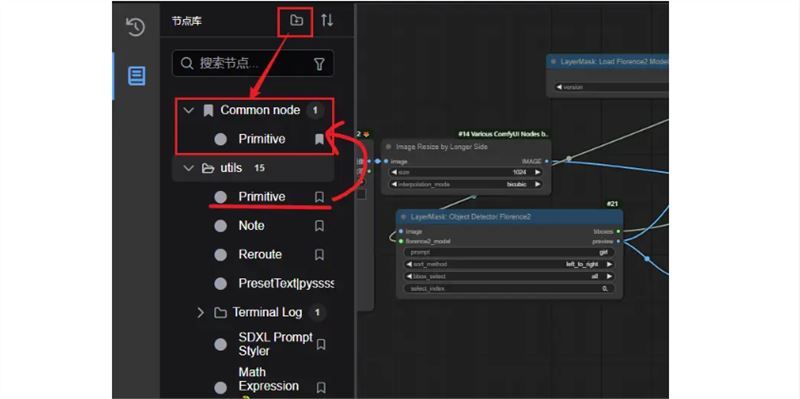Select the node library sidebar icon
800x399 pixels.
click(136, 76)
